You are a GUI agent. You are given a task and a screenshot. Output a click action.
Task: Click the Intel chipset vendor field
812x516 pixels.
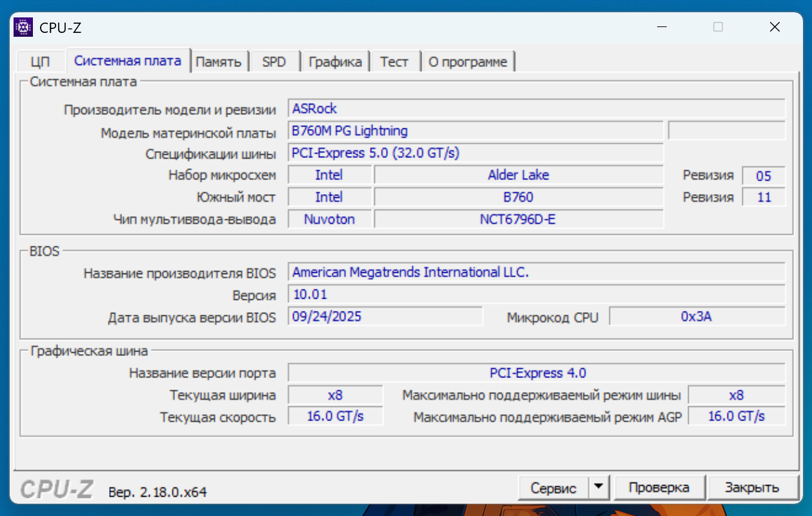pos(330,175)
